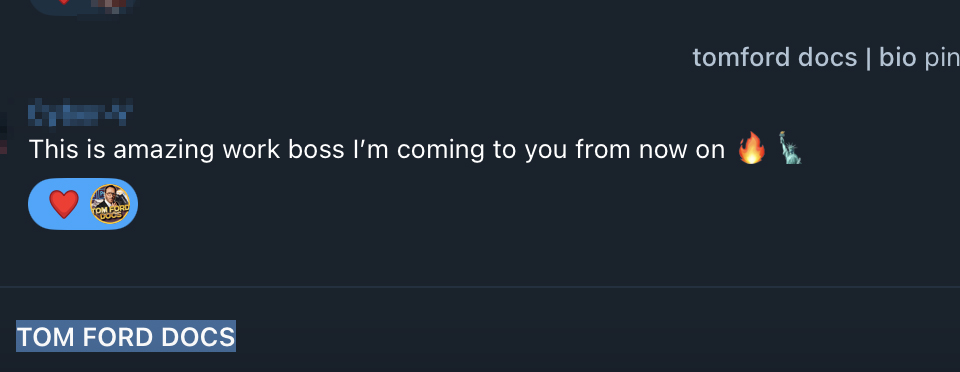Click the pixelated avatar in top reaction
The width and height of the screenshot is (960, 372).
point(109,7)
